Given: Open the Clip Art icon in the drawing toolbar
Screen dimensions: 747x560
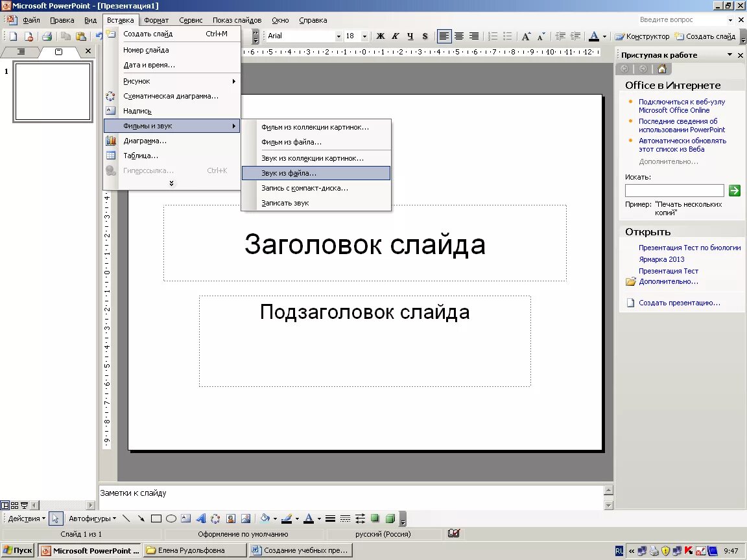Looking at the screenshot, I should pos(230,519).
